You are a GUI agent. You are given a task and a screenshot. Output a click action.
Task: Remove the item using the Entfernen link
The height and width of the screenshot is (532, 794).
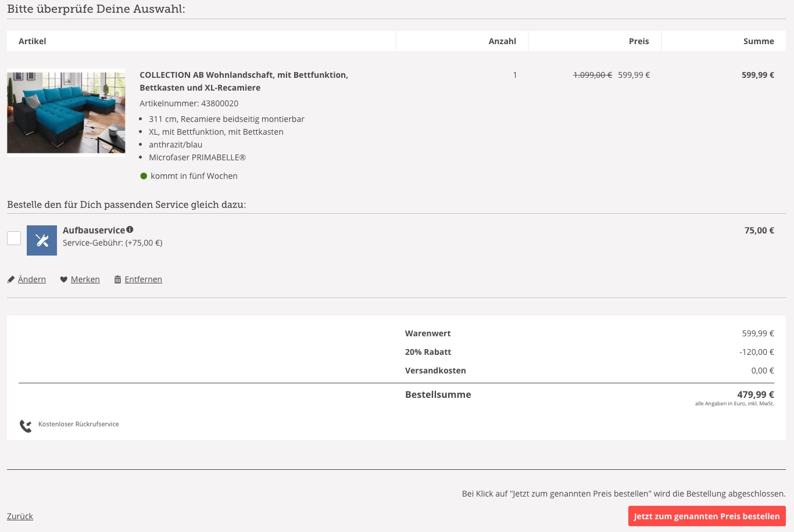(x=143, y=279)
